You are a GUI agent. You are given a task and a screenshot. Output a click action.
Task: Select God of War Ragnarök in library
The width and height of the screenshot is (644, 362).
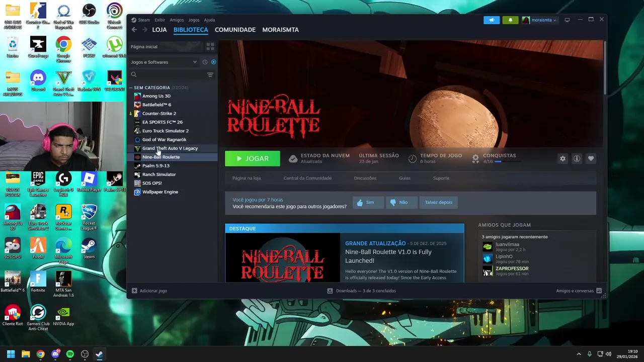pyautogui.click(x=173, y=140)
